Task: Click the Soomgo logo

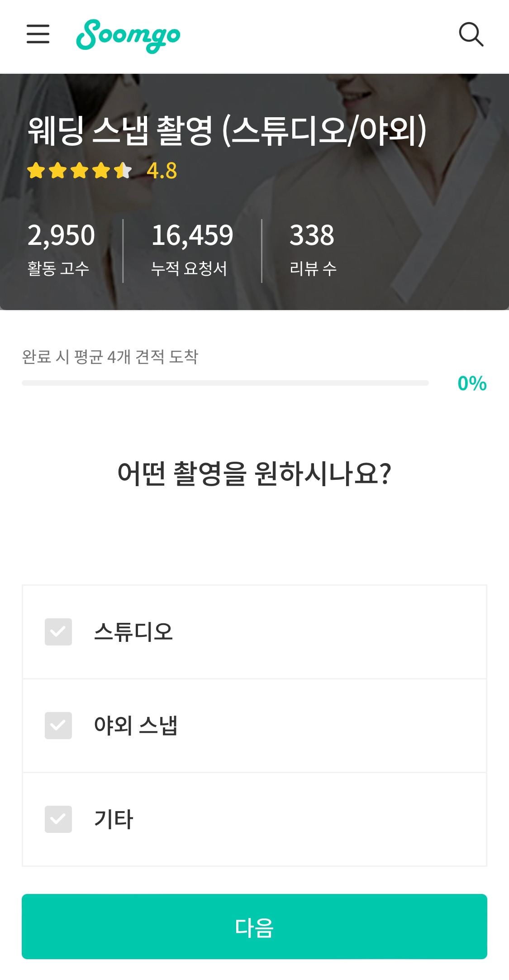Action: click(x=128, y=36)
